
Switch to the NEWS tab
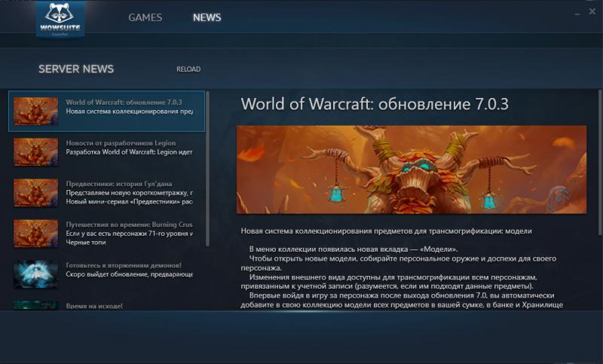tap(207, 17)
